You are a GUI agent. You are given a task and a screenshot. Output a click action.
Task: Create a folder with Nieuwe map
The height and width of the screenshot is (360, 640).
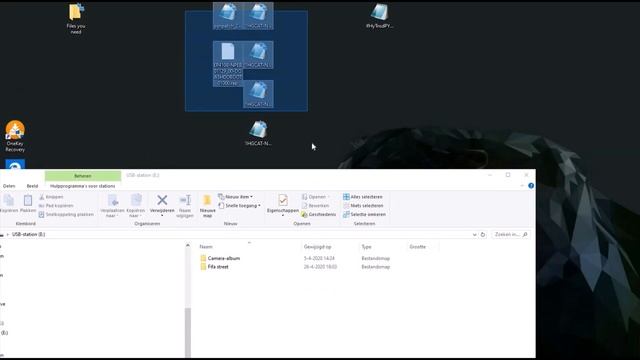(207, 205)
